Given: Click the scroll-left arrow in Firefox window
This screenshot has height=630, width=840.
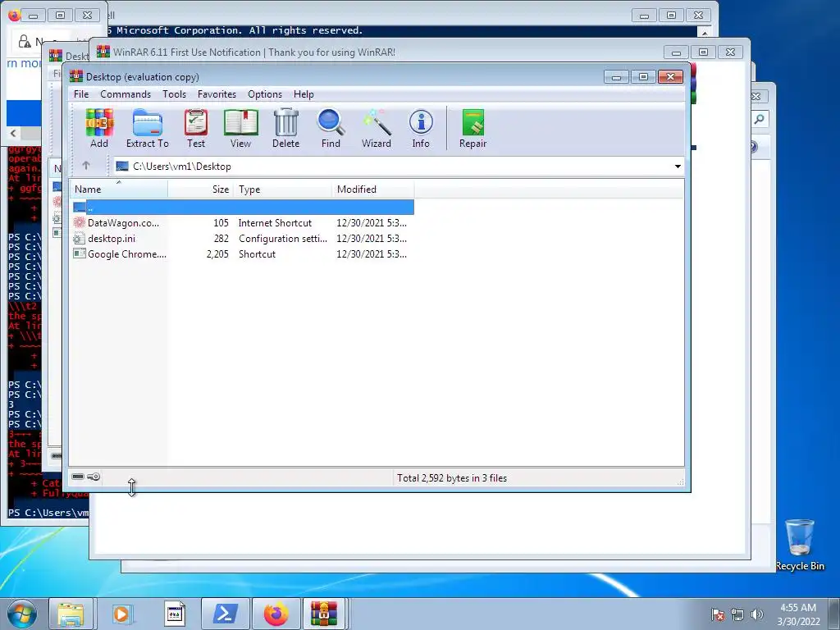Looking at the screenshot, I should tap(13, 133).
